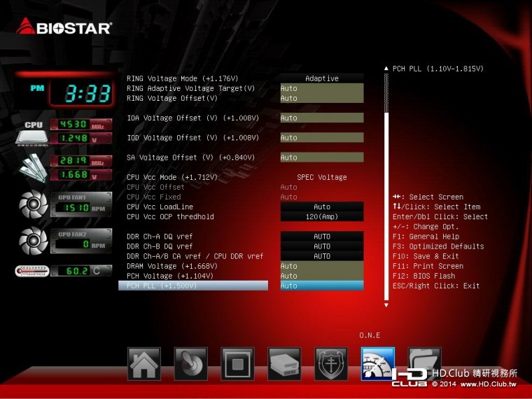Click the CPU FAN2 fan icon
The width and height of the screenshot is (532, 399).
click(34, 241)
